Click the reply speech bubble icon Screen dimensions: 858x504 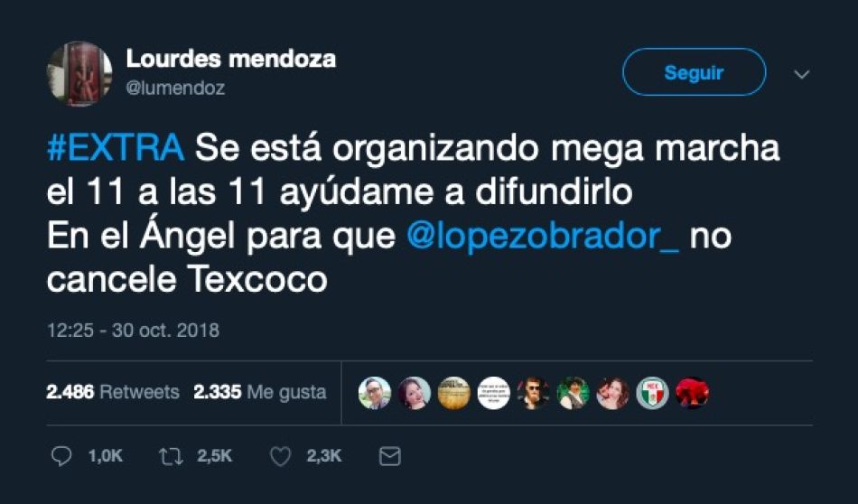click(61, 456)
